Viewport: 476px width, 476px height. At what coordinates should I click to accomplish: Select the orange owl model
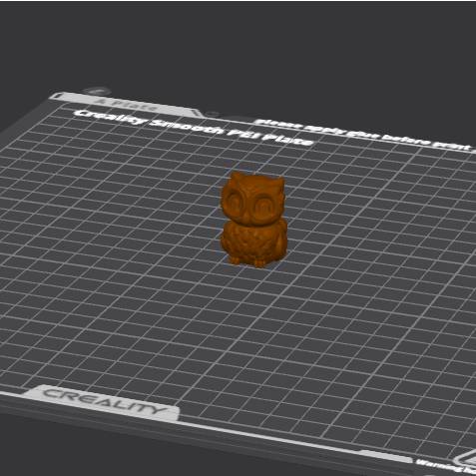tap(253, 219)
